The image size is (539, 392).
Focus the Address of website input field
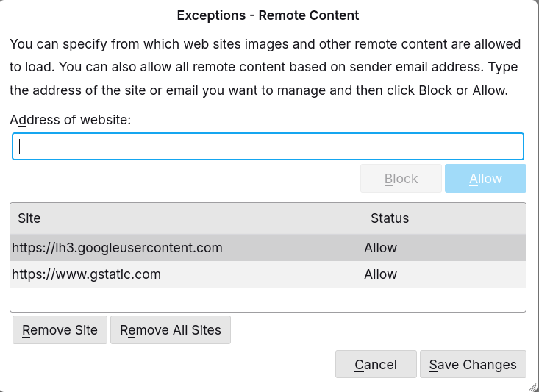pyautogui.click(x=268, y=146)
